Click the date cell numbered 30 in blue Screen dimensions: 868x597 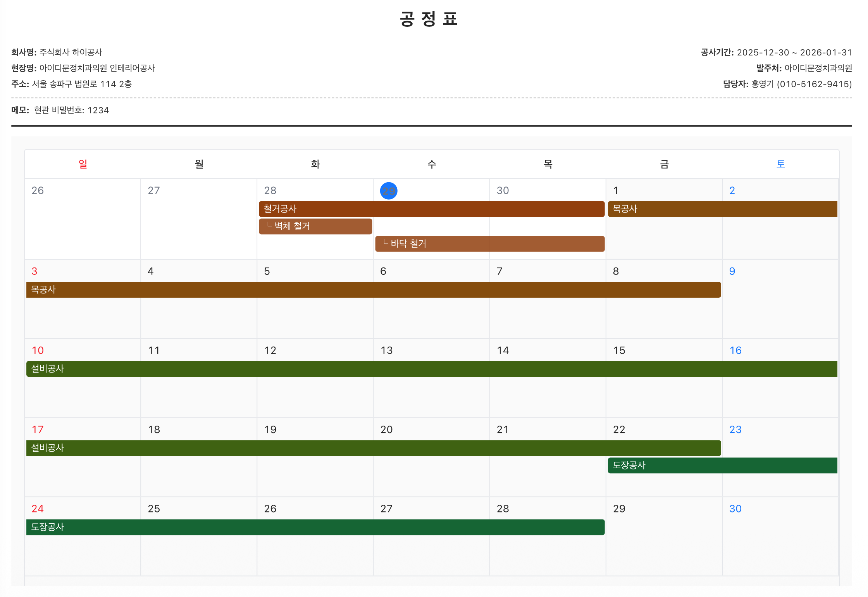(780, 537)
